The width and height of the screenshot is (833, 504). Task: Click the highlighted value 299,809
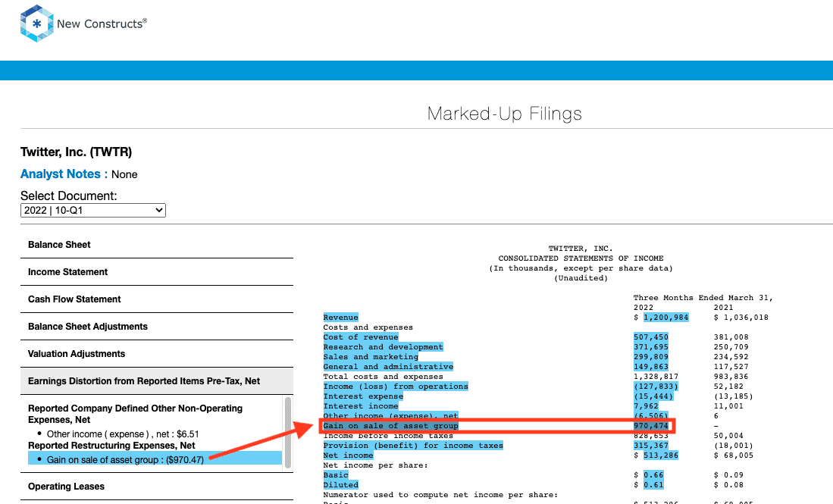pyautogui.click(x=651, y=357)
